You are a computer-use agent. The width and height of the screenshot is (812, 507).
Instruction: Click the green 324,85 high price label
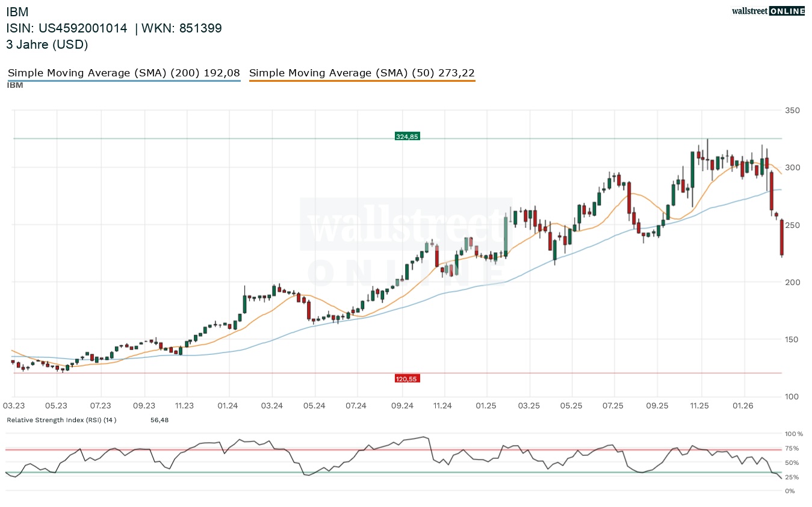pos(407,137)
